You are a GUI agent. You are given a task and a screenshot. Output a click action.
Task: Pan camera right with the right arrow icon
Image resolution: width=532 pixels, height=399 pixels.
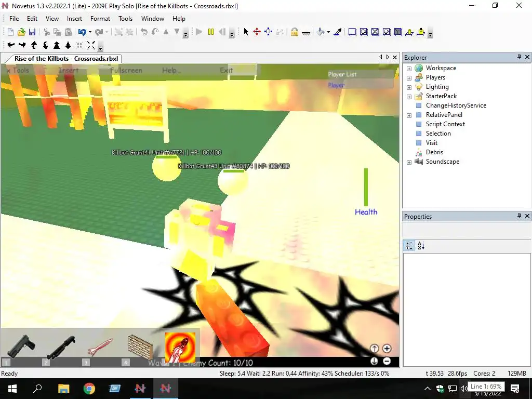click(x=22, y=45)
